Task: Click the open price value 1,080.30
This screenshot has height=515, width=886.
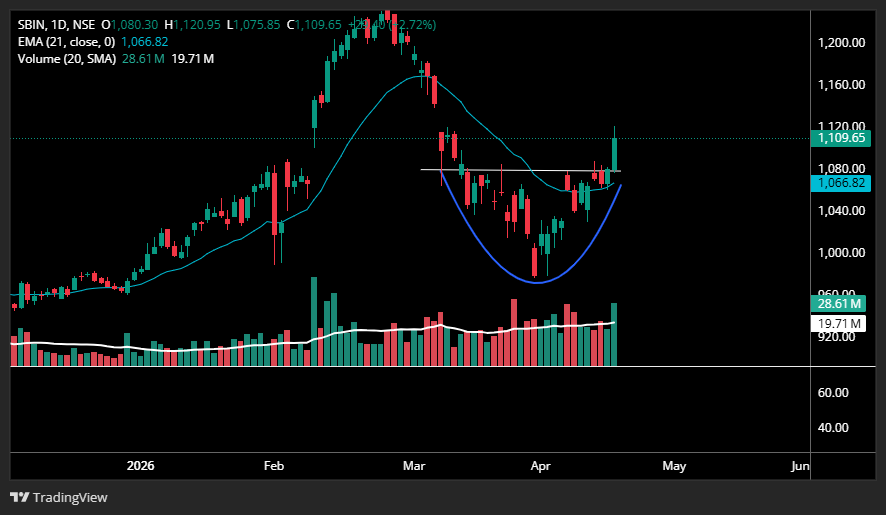Action: pos(134,25)
